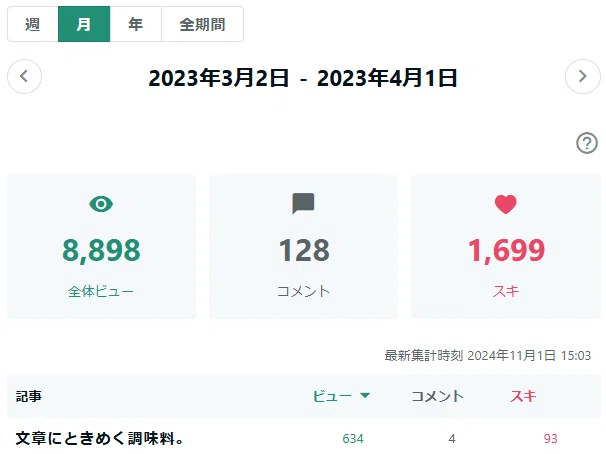Select the スキ summary card
The width and height of the screenshot is (606, 454).
pyautogui.click(x=506, y=247)
